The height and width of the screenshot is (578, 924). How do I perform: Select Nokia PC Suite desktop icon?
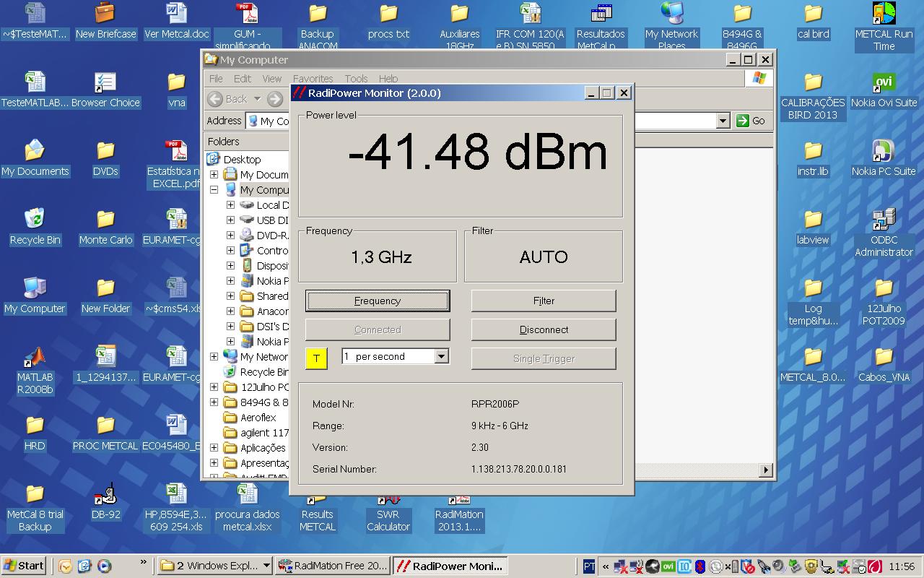884,159
